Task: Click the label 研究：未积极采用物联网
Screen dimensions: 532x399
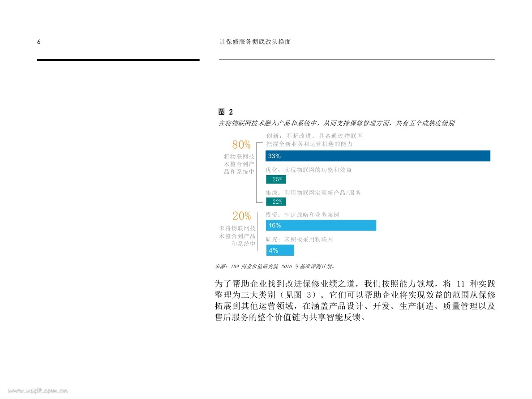Action: [x=299, y=240]
